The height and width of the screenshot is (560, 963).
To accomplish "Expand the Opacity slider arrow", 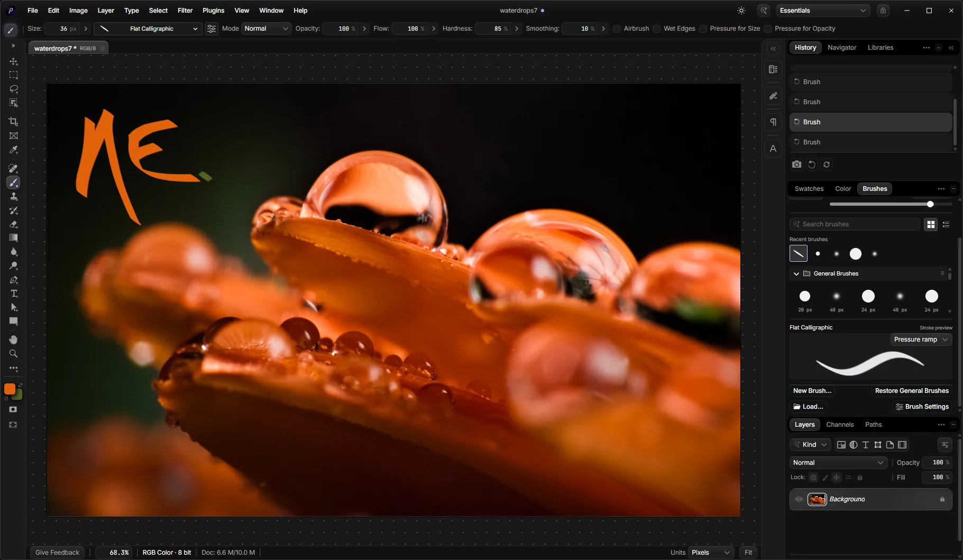I will [x=364, y=29].
